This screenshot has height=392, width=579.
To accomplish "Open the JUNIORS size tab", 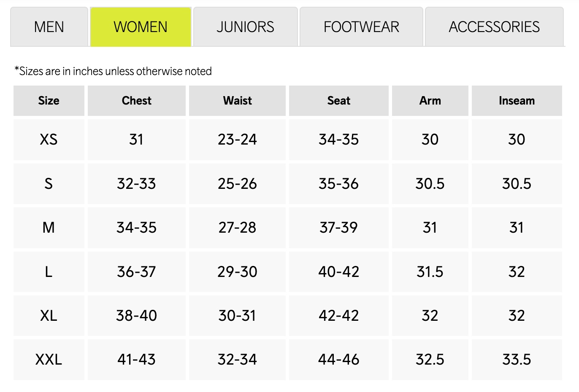I will (x=245, y=27).
